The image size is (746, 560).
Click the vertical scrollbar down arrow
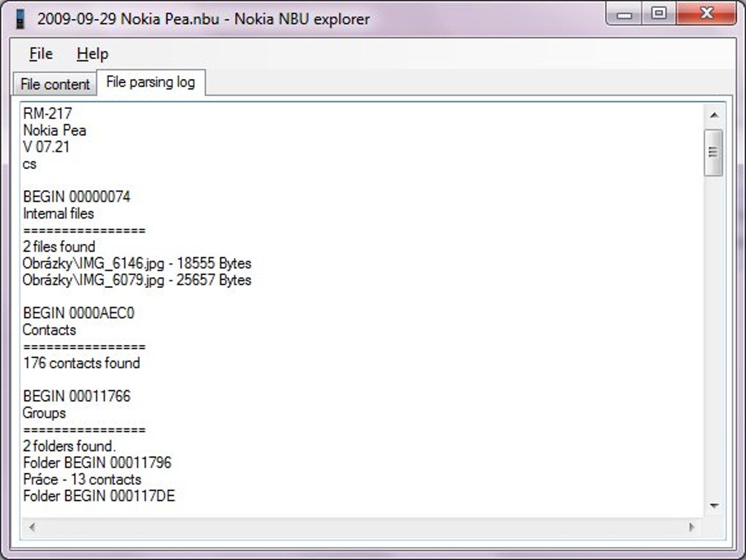tap(714, 506)
